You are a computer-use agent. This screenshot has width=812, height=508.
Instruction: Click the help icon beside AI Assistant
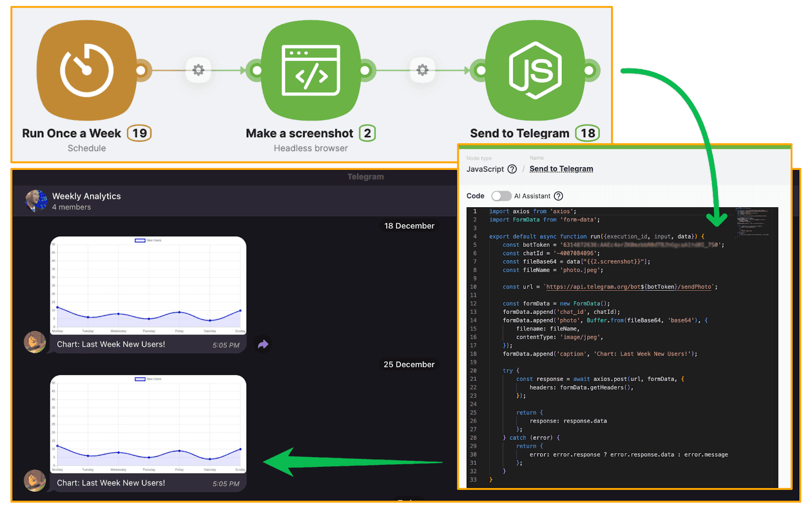coord(558,196)
